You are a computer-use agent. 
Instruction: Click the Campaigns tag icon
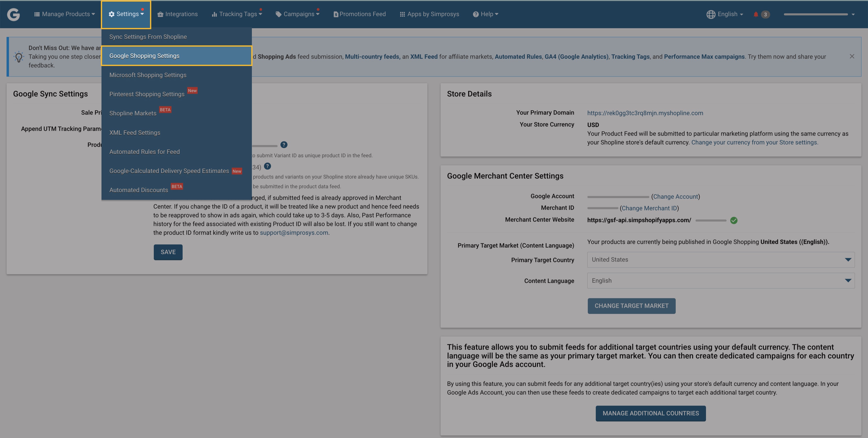click(278, 14)
